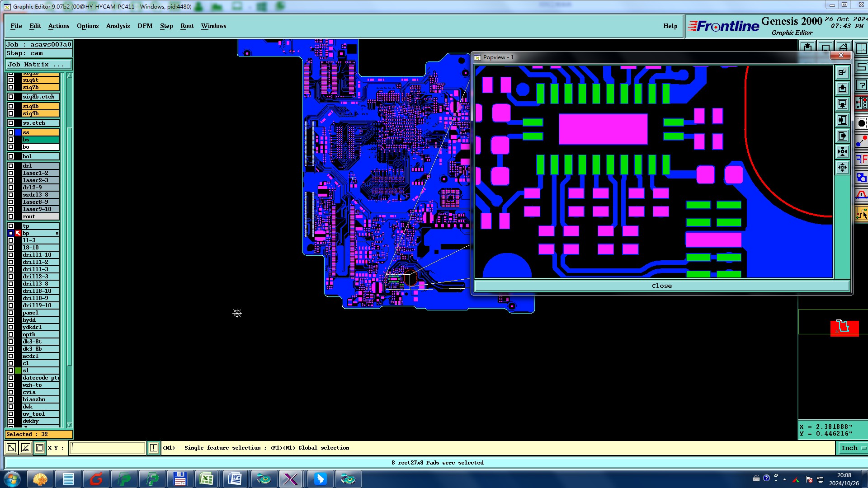Open the DFM menu
Viewport: 868px width, 488px height.
pyautogui.click(x=145, y=26)
